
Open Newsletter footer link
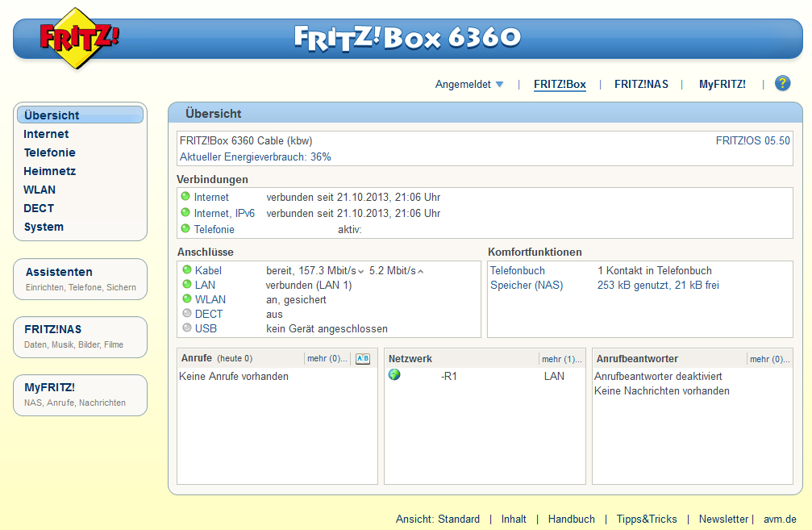point(723,520)
